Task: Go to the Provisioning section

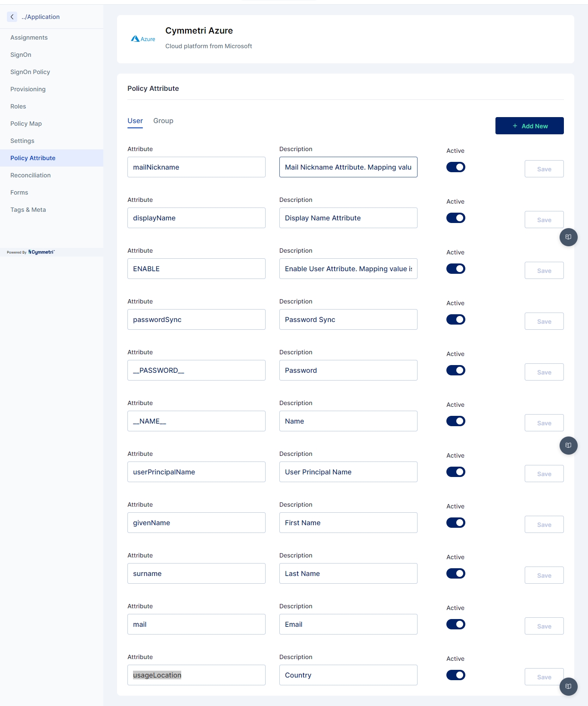Action: [28, 89]
